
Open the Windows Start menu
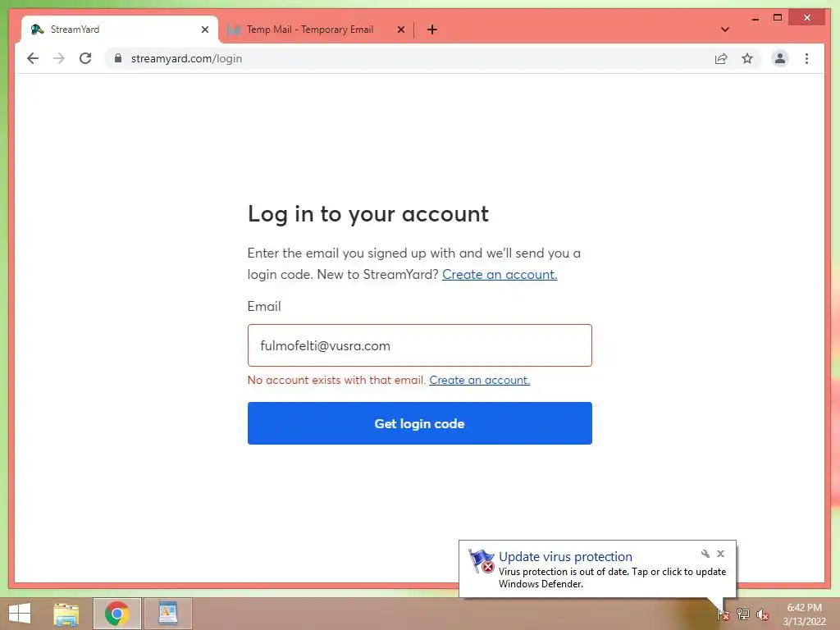20,614
